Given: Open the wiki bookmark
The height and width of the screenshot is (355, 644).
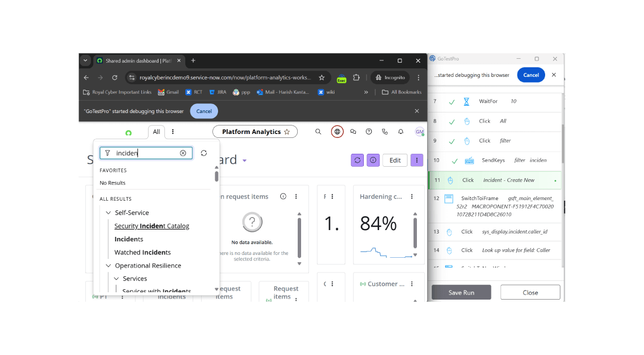Looking at the screenshot, I should coord(327,92).
